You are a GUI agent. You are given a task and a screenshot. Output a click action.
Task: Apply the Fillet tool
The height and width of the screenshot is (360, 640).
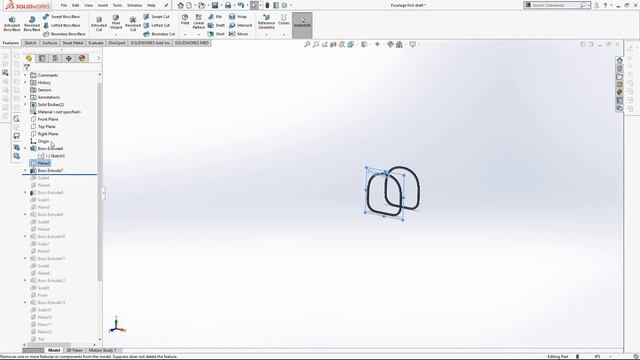(185, 20)
